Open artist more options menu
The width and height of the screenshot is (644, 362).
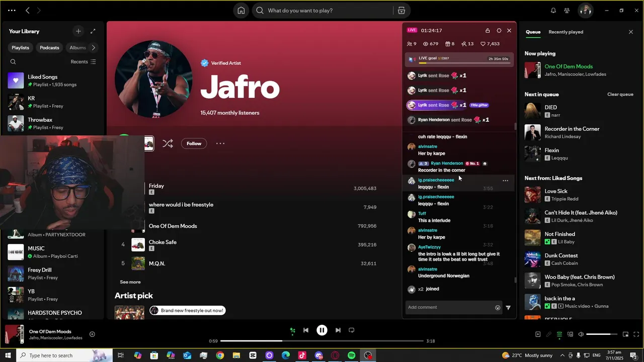[220, 144]
